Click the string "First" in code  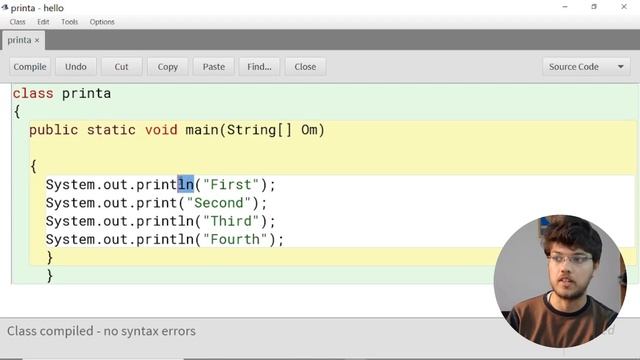[231, 185]
